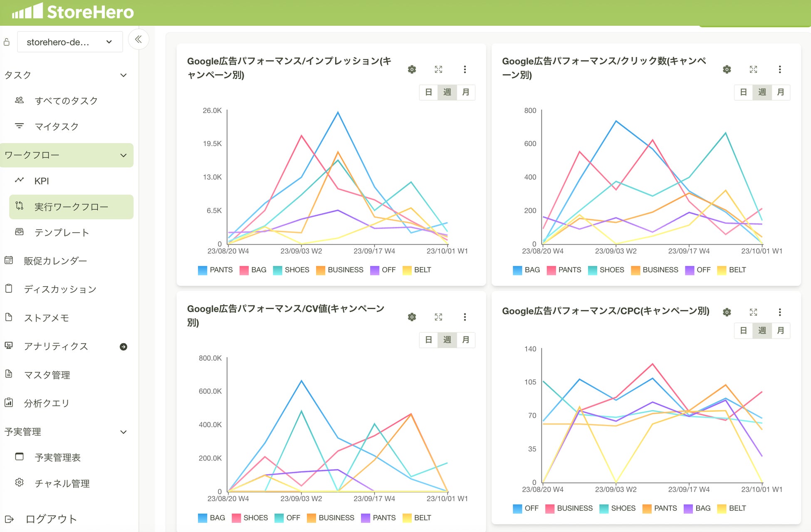Open settings gear on the impressions chart
This screenshot has width=811, height=532.
[x=412, y=69]
